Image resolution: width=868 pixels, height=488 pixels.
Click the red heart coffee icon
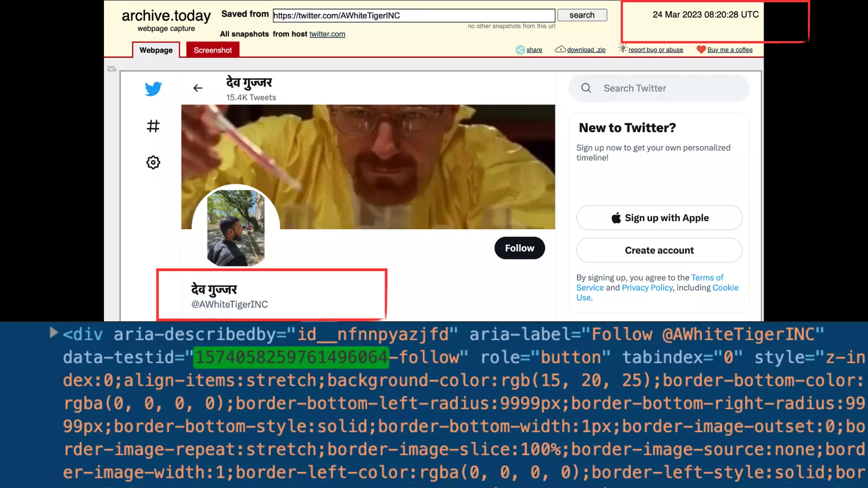[x=701, y=49]
